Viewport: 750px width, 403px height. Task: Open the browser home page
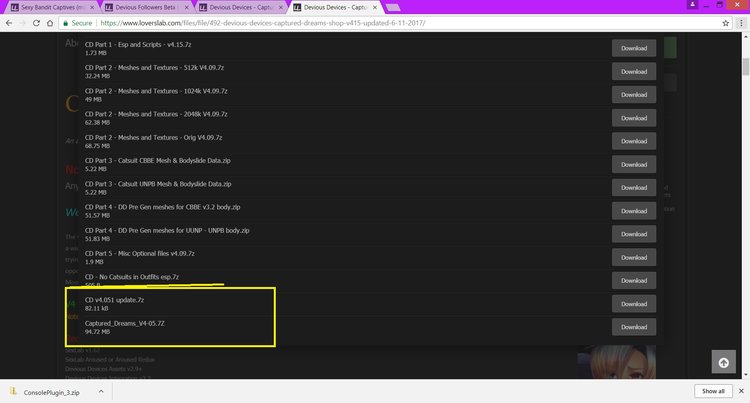50,23
